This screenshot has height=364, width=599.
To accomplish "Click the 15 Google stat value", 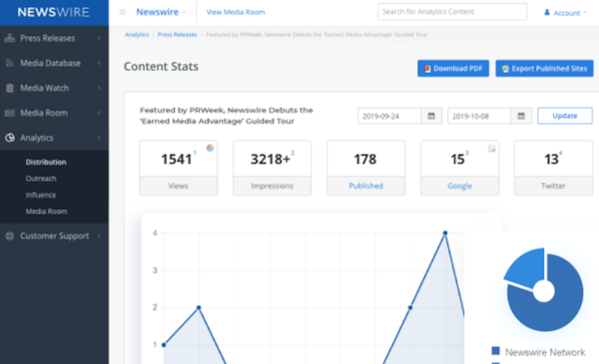I will point(457,160).
